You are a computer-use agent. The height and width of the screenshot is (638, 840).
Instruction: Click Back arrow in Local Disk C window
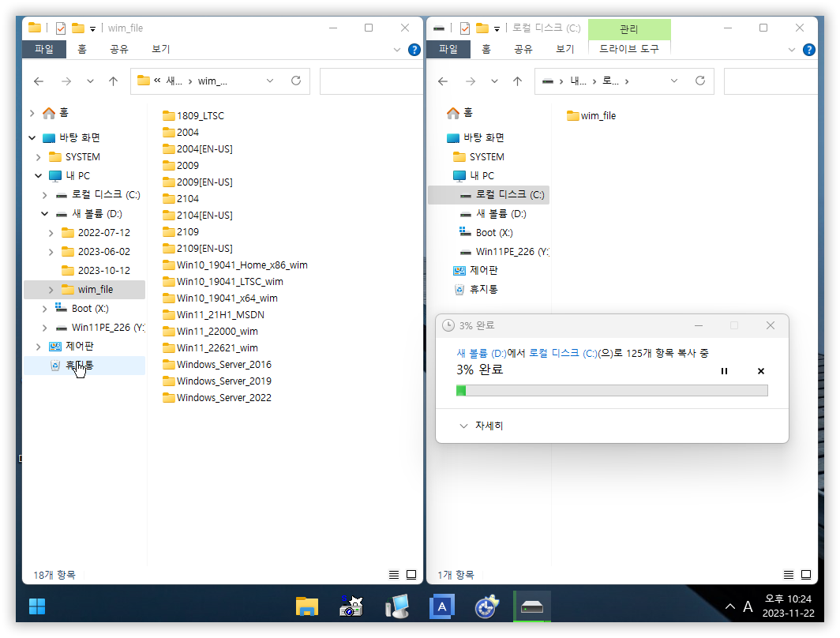tap(442, 81)
